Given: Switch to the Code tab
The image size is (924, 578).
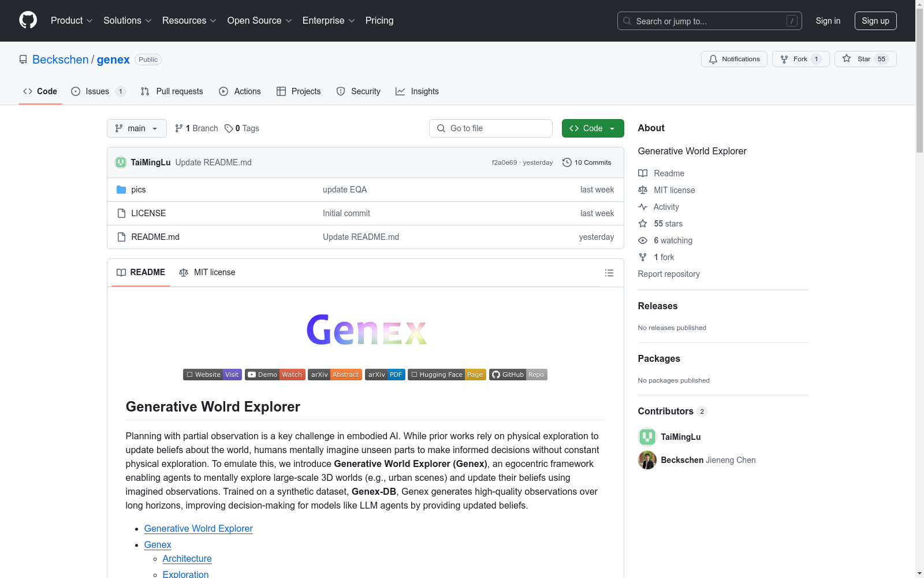Looking at the screenshot, I should pos(40,91).
